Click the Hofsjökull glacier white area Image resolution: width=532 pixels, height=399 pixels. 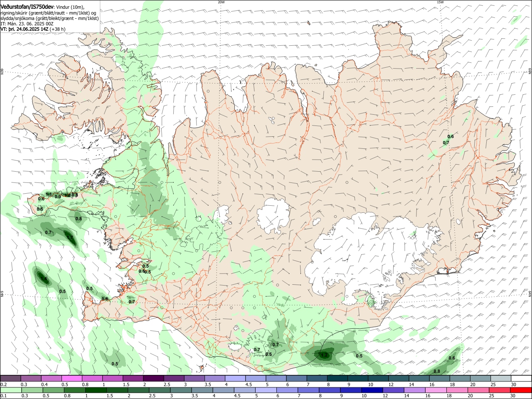273,216
